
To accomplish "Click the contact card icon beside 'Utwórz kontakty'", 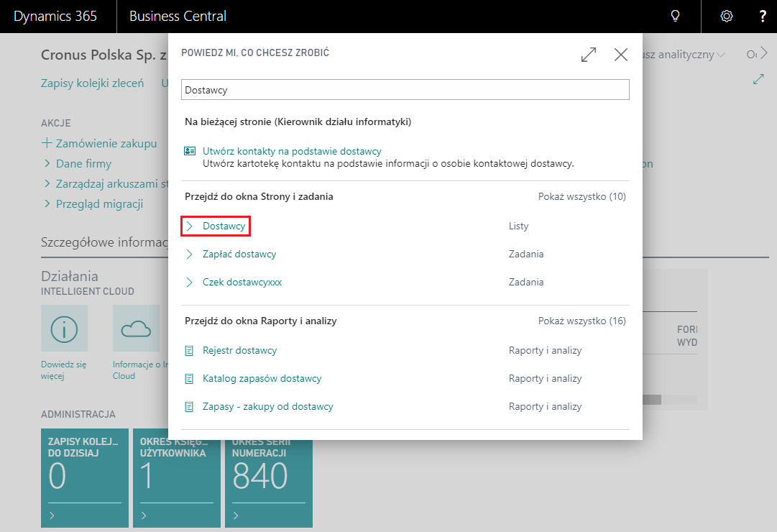I will tap(190, 151).
